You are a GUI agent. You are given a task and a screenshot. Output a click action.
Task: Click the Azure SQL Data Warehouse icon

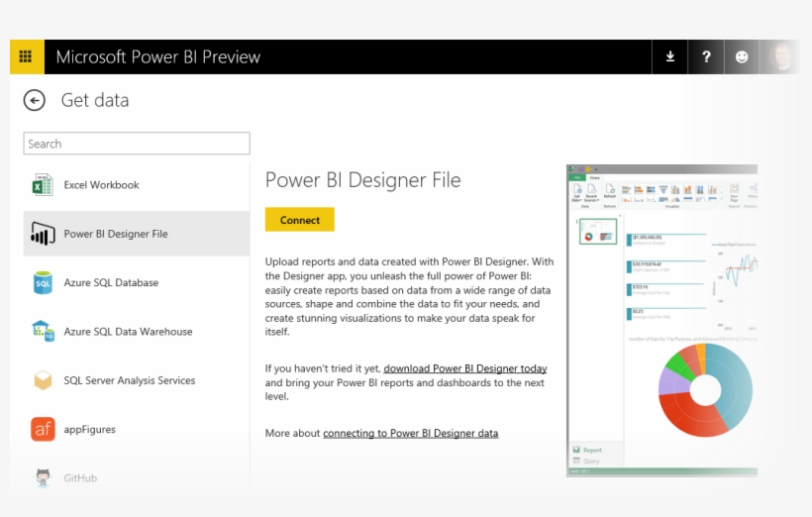(x=43, y=331)
